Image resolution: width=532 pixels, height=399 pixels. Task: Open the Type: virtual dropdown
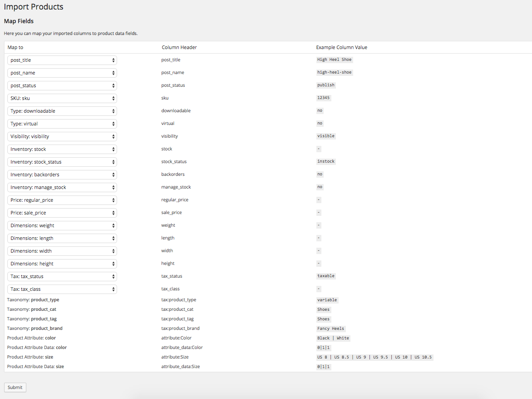(x=62, y=124)
